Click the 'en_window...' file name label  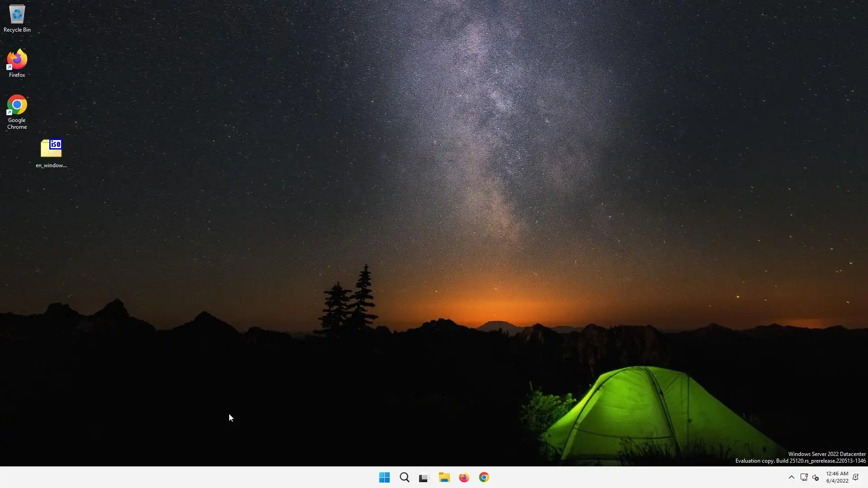51,165
